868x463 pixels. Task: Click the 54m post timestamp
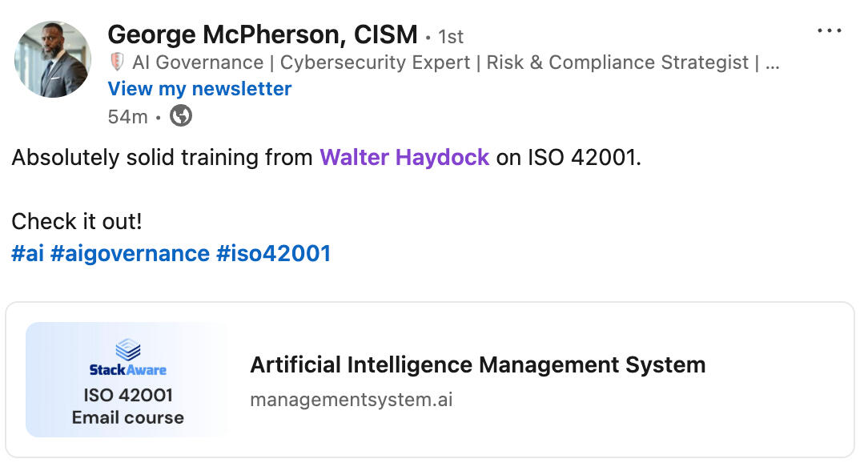coord(127,117)
